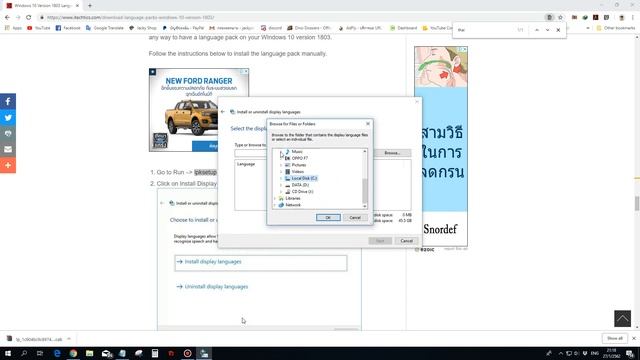Open taskbar search icon

[x=24, y=353]
